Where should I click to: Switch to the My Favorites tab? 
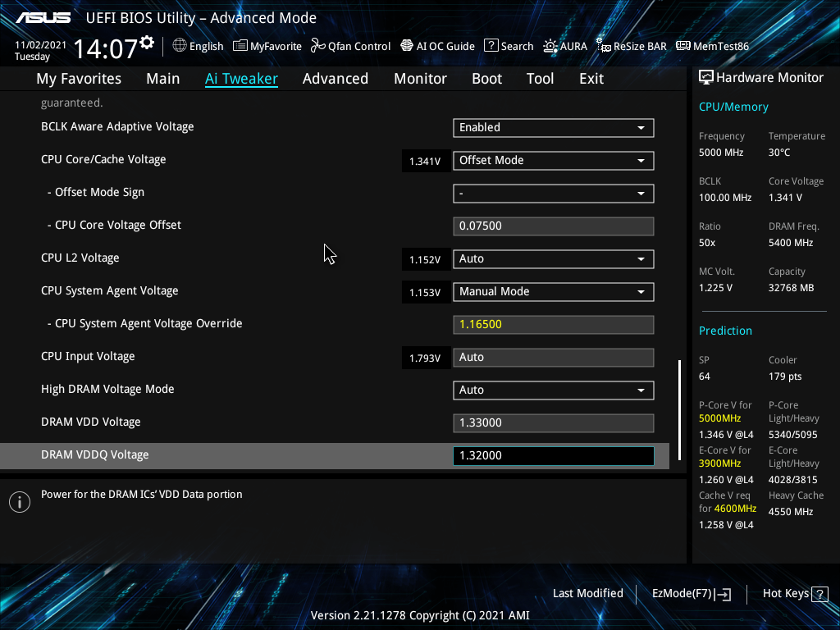pos(79,79)
